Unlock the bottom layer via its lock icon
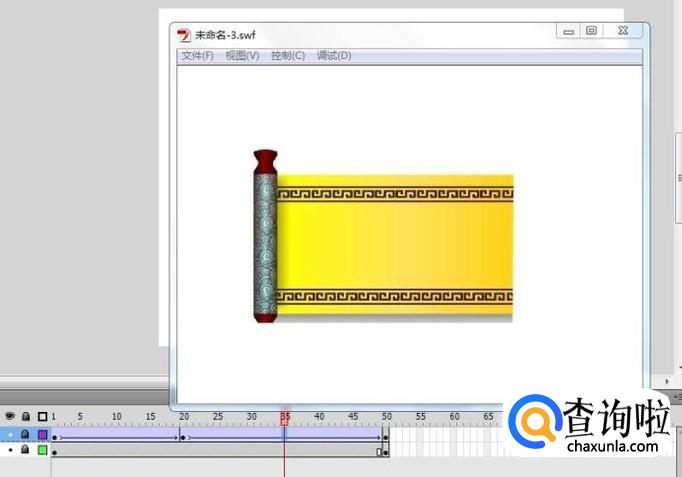 pos(26,450)
